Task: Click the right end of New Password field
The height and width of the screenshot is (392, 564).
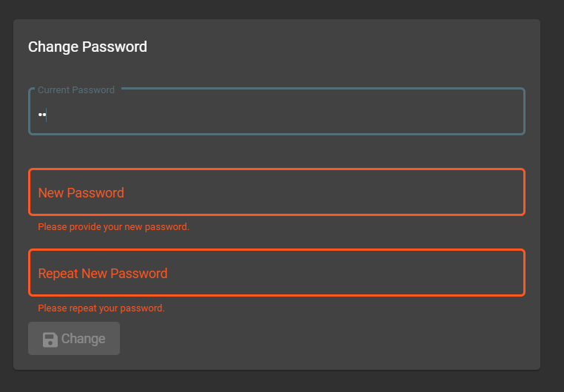Action: 511,192
